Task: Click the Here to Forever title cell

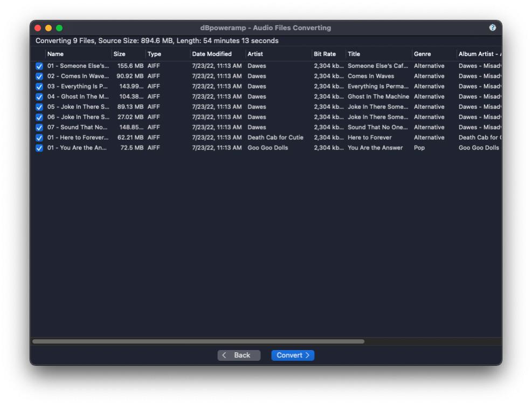Action: (x=369, y=137)
